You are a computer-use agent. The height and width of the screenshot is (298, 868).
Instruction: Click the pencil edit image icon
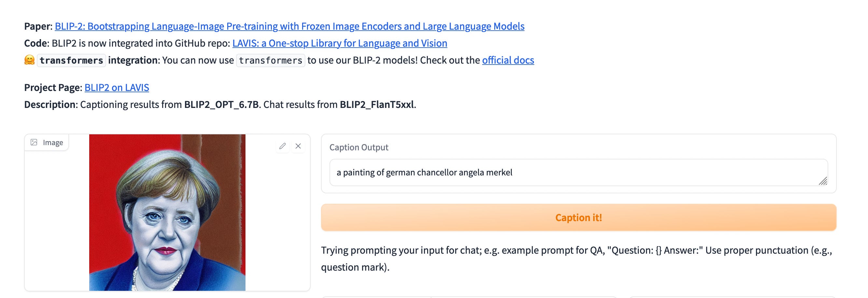click(x=282, y=146)
